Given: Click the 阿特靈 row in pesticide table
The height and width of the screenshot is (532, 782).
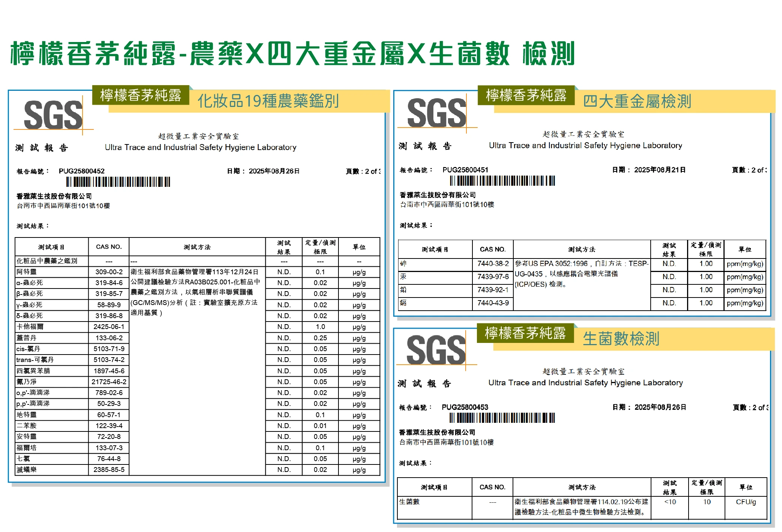Looking at the screenshot, I should click(27, 272).
